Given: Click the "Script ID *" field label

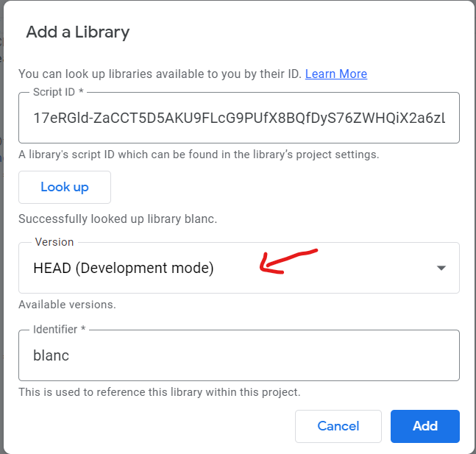Looking at the screenshot, I should [x=58, y=92].
